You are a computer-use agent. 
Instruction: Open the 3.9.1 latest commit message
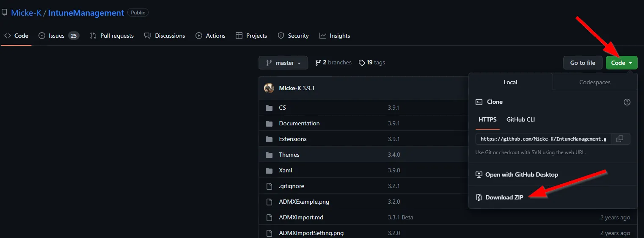308,88
